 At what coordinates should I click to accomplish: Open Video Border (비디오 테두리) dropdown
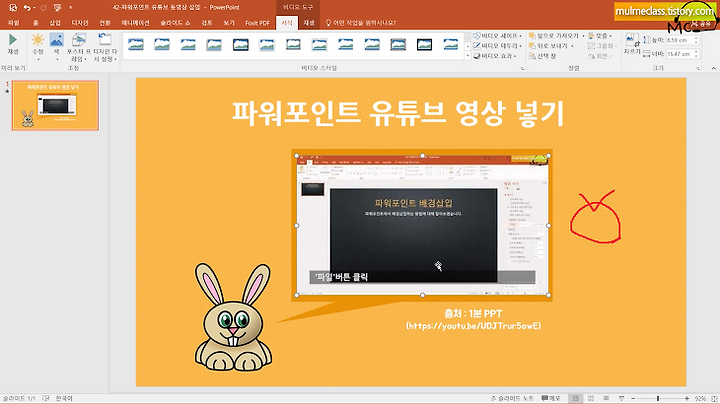[x=497, y=46]
